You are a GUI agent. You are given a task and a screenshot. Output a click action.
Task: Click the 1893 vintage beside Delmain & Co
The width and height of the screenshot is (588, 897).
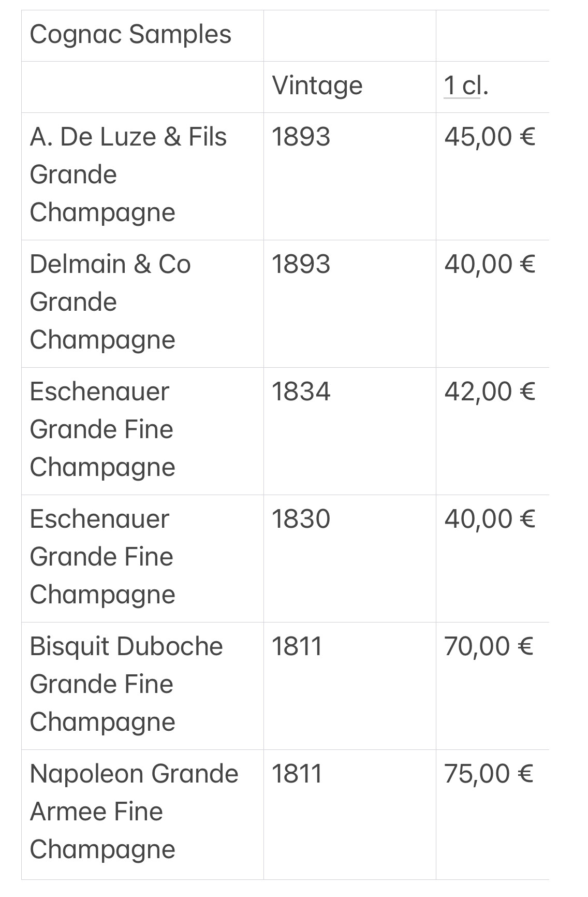click(x=301, y=264)
